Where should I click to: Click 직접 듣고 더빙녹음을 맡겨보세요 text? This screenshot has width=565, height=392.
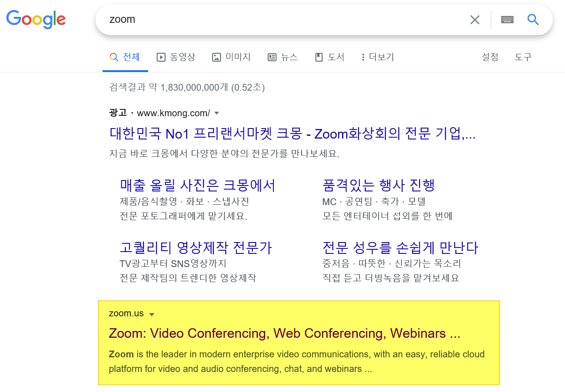pyautogui.click(x=390, y=278)
